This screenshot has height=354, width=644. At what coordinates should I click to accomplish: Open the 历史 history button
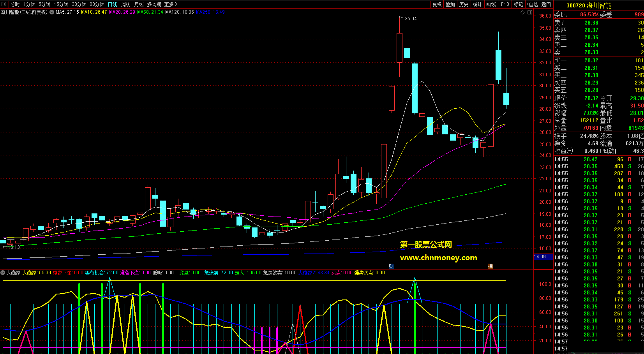[x=464, y=4]
